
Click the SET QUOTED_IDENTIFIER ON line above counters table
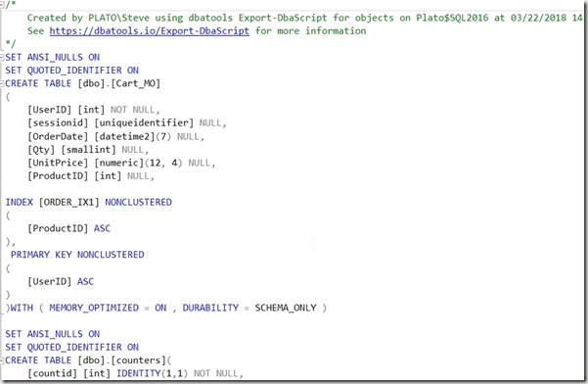point(71,347)
